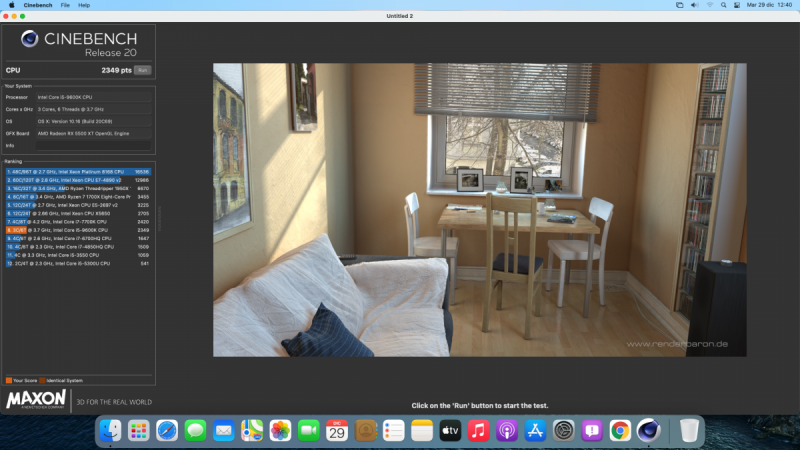Open Notes from the Dock
This screenshot has width=800, height=450.
pos(422,431)
